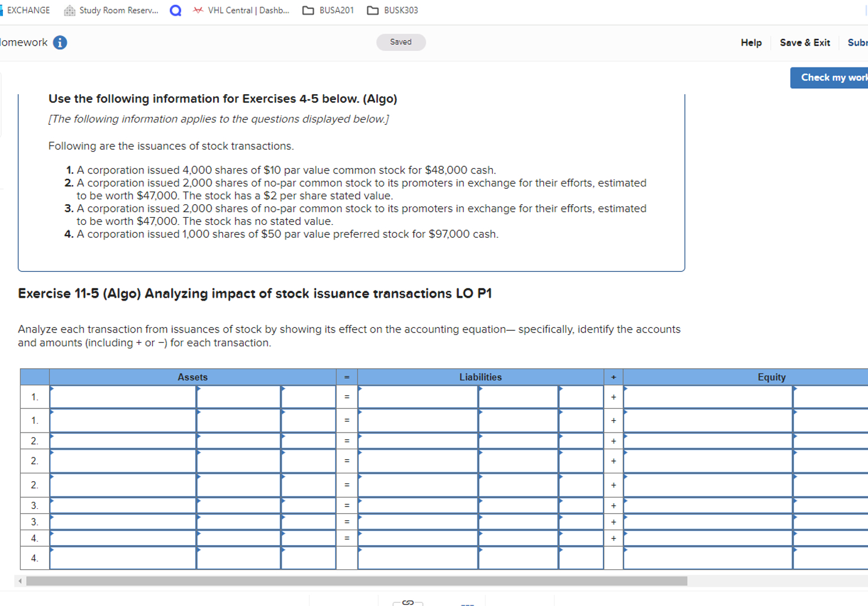Screen dimensions: 868x606
Task: Open the Liabilities account dropdown in row 1
Action: coord(417,397)
